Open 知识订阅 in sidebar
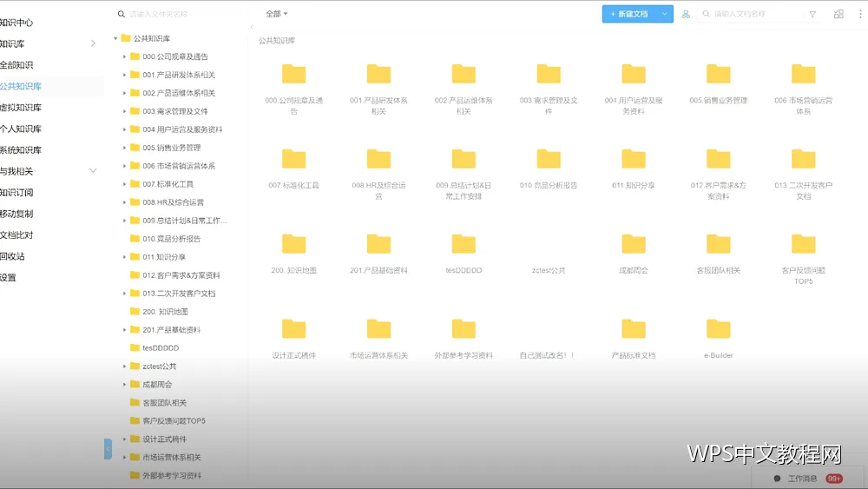 tap(16, 192)
